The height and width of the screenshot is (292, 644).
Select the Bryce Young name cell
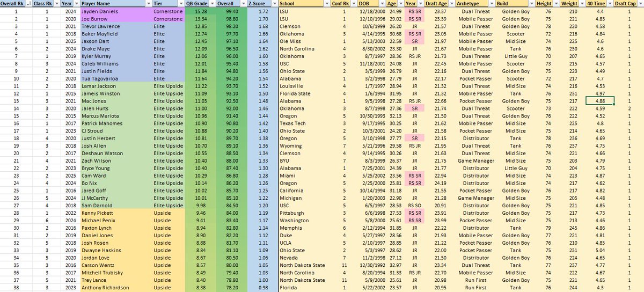[115, 168]
